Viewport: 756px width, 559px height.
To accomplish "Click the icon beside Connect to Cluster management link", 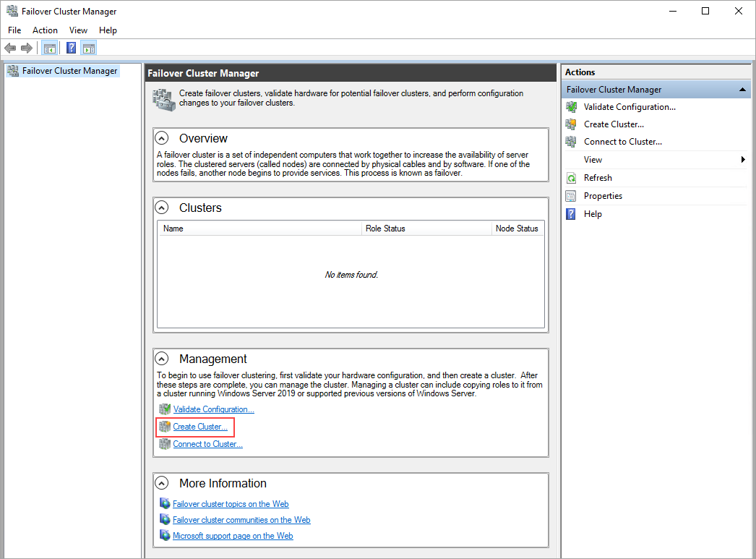I will coord(165,444).
